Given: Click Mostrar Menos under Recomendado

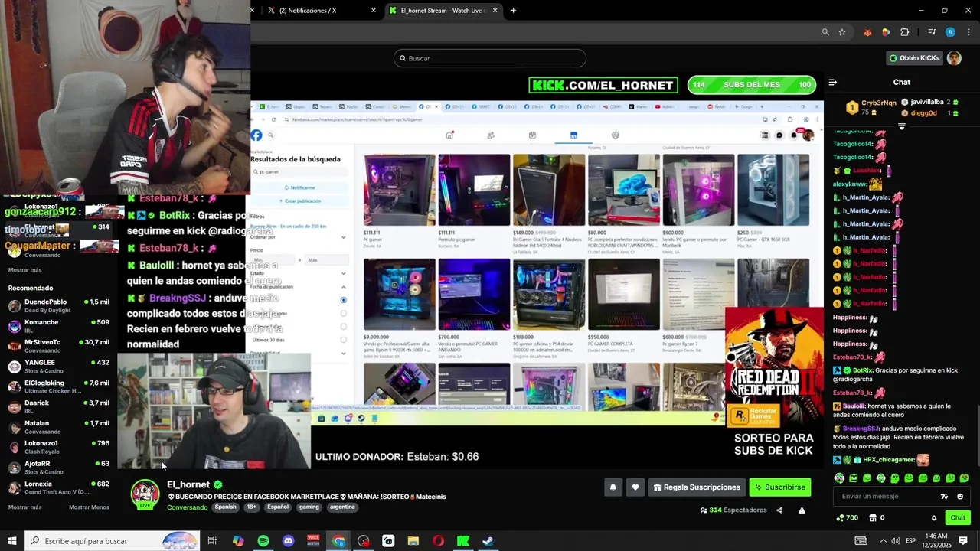Looking at the screenshot, I should (89, 507).
